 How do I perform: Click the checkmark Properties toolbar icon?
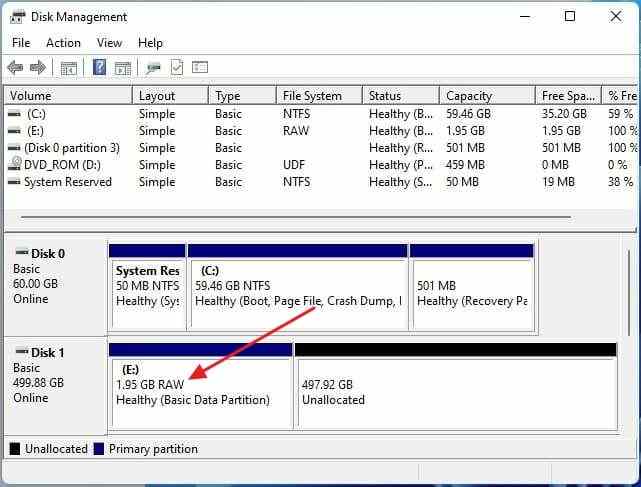tap(177, 67)
